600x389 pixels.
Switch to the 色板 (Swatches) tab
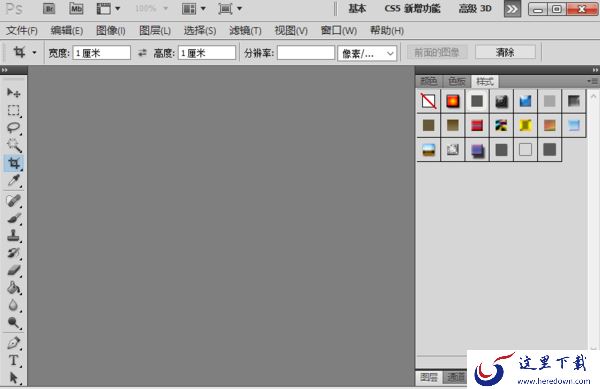pos(457,81)
